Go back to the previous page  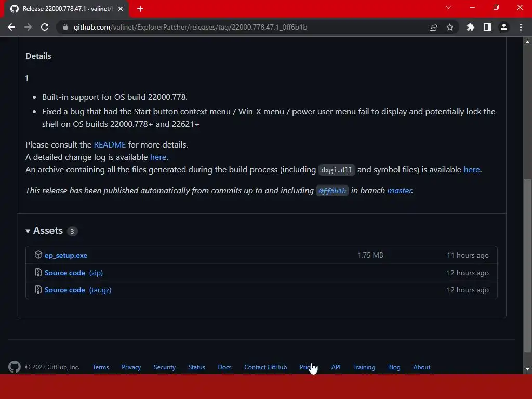11,27
